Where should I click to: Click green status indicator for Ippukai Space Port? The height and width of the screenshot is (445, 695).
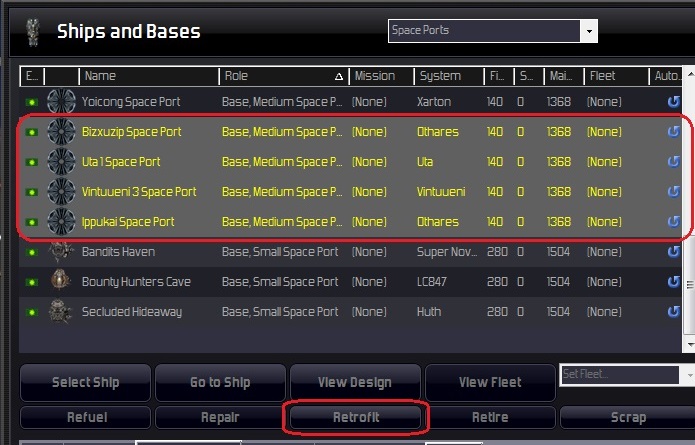pos(32,222)
